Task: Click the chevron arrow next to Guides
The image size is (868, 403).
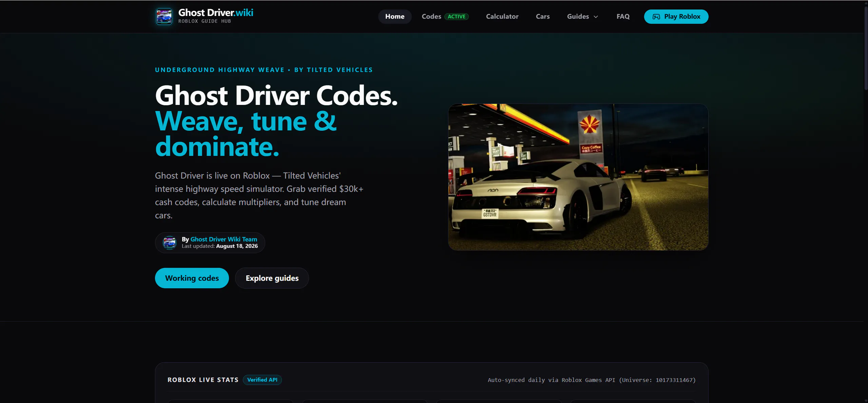Action: (x=596, y=17)
